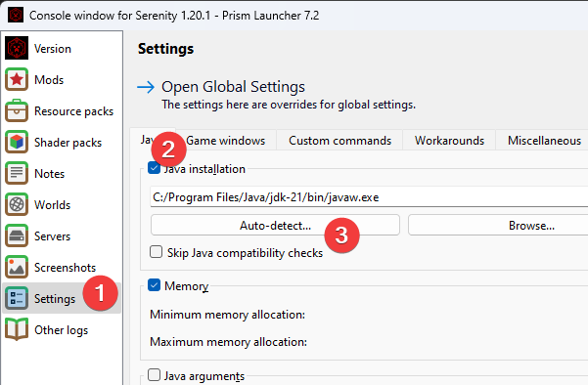This screenshot has width=588, height=385.
Task: Toggle the Memory override checkbox
Action: point(155,285)
